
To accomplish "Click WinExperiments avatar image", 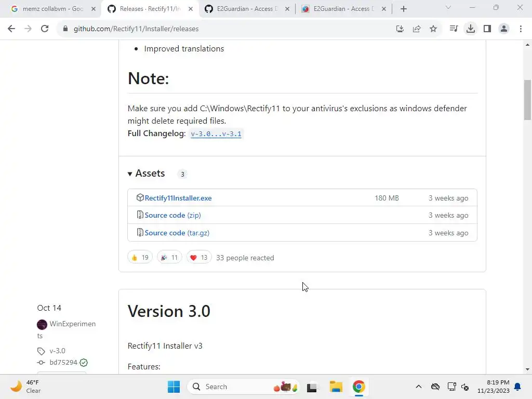I will [x=42, y=324].
